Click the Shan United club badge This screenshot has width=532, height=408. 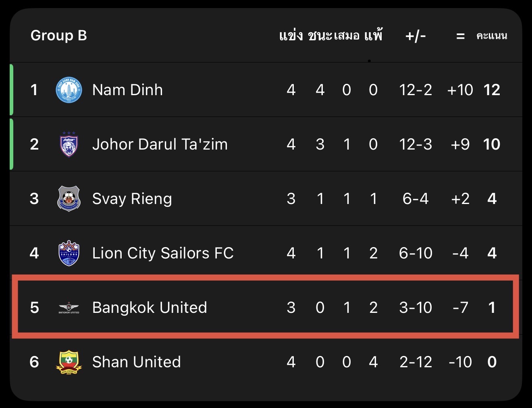[69, 362]
